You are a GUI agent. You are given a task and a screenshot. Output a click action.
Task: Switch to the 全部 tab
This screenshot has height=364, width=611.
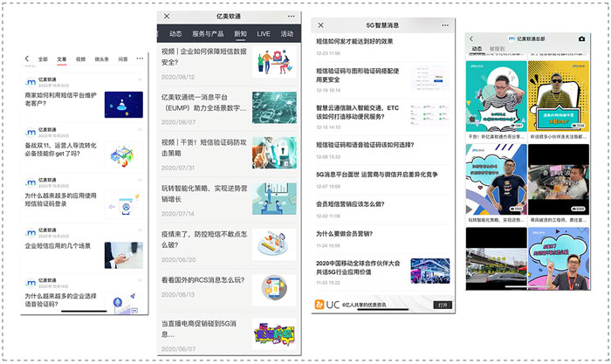point(43,59)
